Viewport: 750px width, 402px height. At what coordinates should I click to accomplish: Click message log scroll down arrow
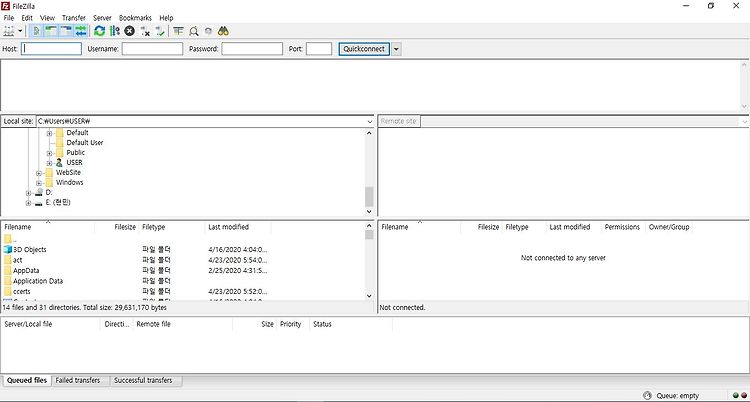click(x=744, y=106)
